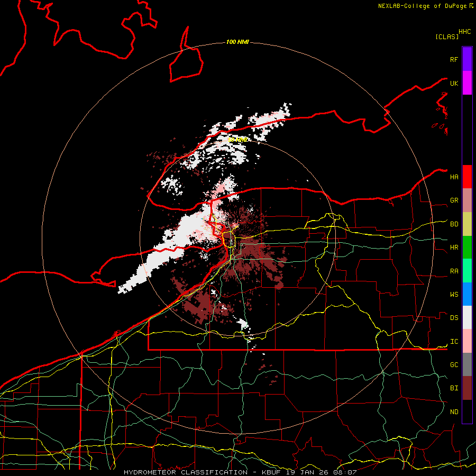
Task: Click the IC legend label
Action: point(454,342)
